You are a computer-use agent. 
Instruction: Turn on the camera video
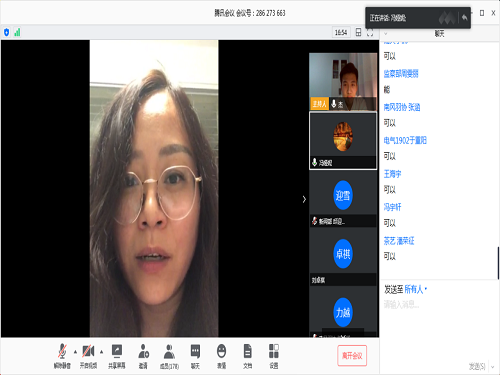88,356
